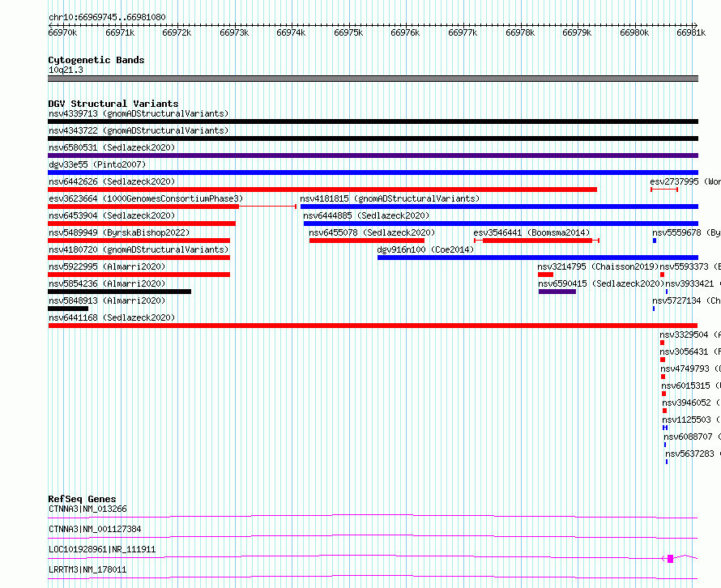Select the RefSeq Genes track heading
The height and width of the screenshot is (588, 721).
pyautogui.click(x=82, y=499)
